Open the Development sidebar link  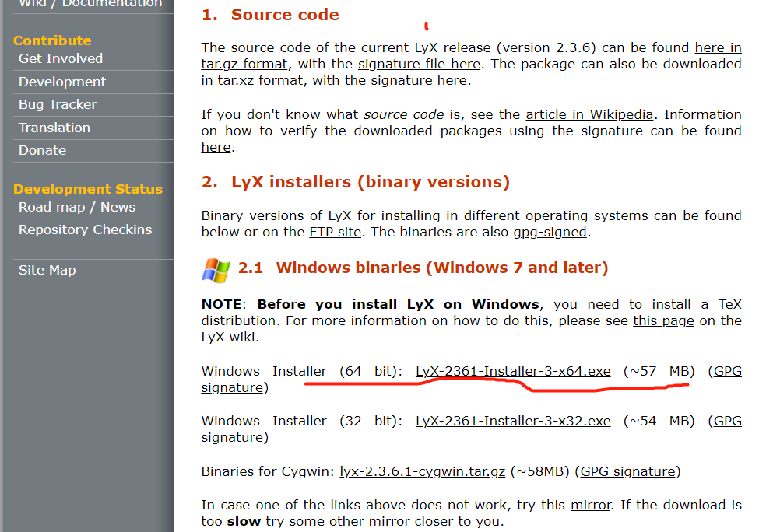pyautogui.click(x=62, y=82)
